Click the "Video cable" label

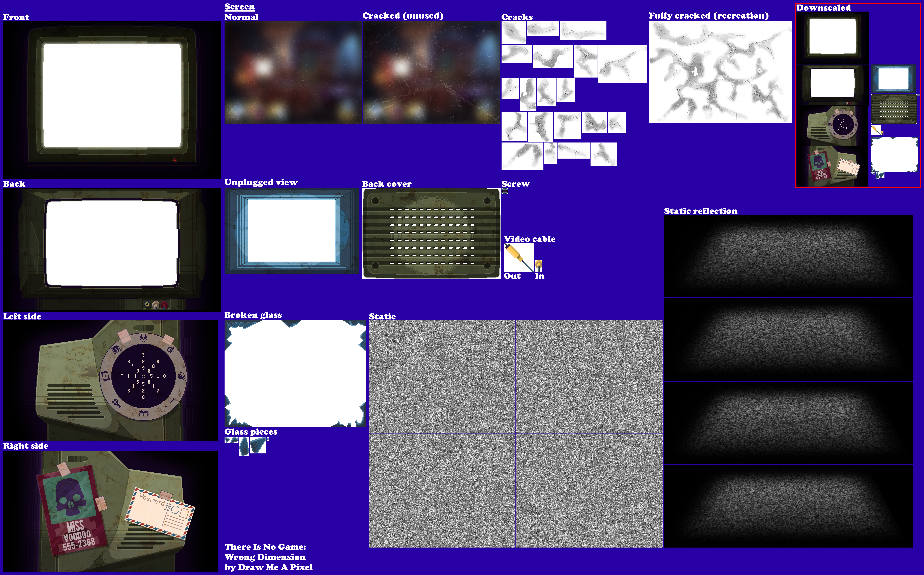(x=529, y=239)
